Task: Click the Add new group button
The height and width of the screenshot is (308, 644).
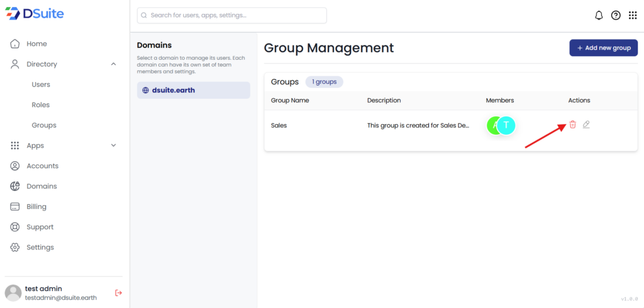Action: tap(603, 48)
